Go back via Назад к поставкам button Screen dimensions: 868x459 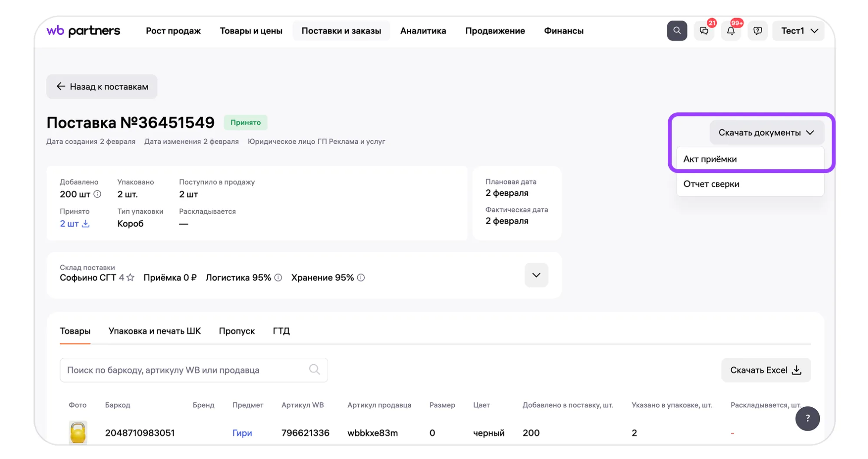pos(102,87)
